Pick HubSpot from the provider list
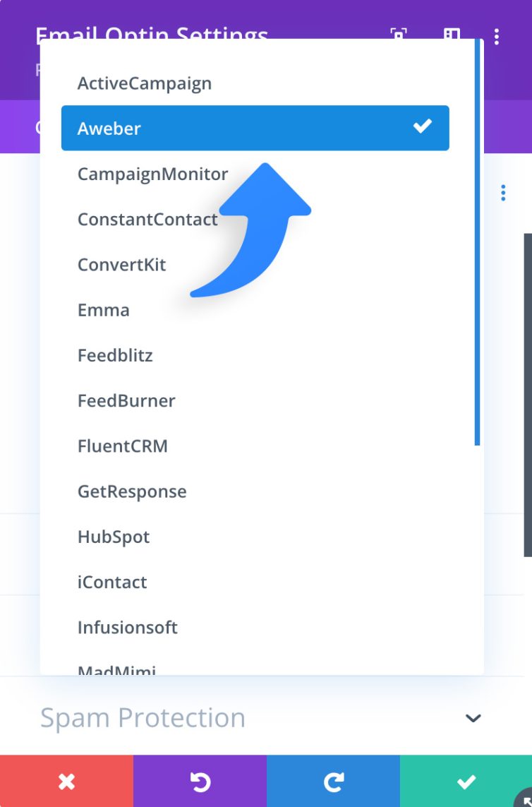532x807 pixels. click(x=114, y=537)
